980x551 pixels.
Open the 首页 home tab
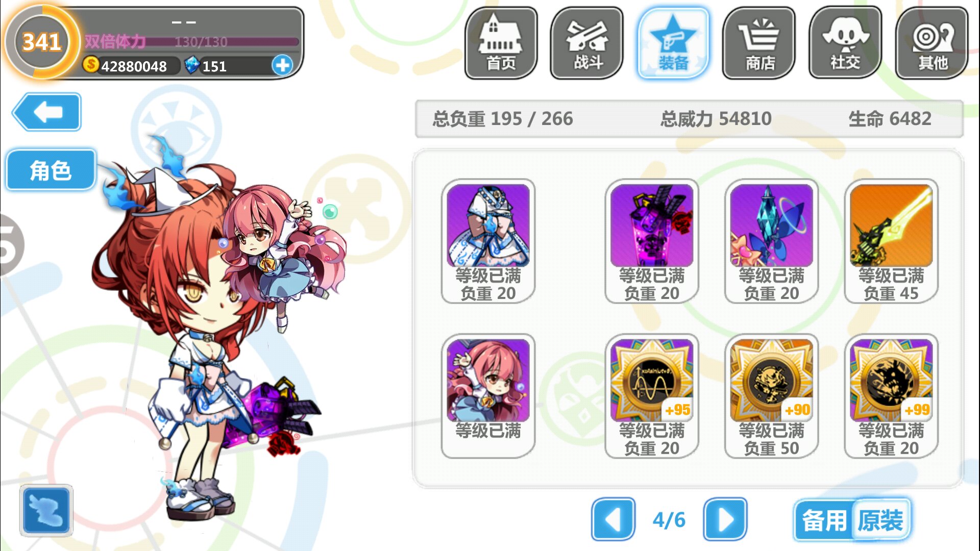pyautogui.click(x=501, y=43)
